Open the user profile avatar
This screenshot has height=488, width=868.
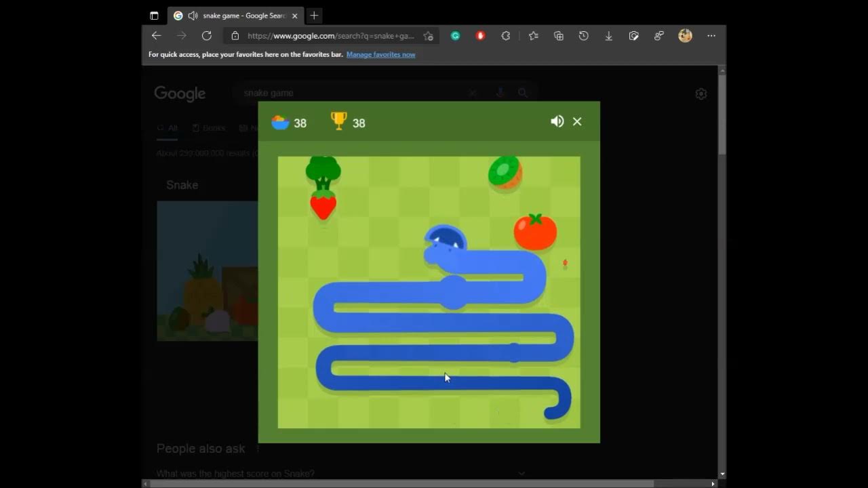coord(685,36)
